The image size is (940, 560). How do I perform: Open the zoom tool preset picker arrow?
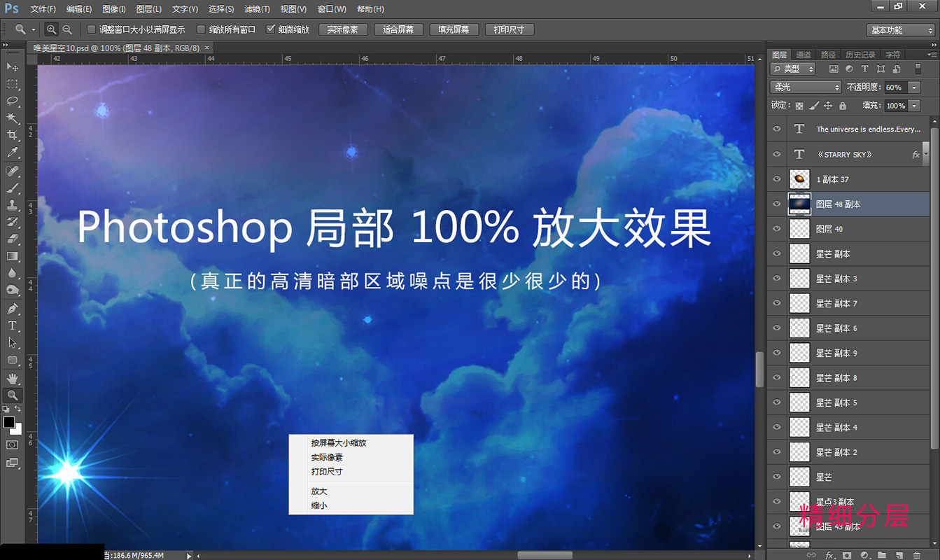coord(33,30)
